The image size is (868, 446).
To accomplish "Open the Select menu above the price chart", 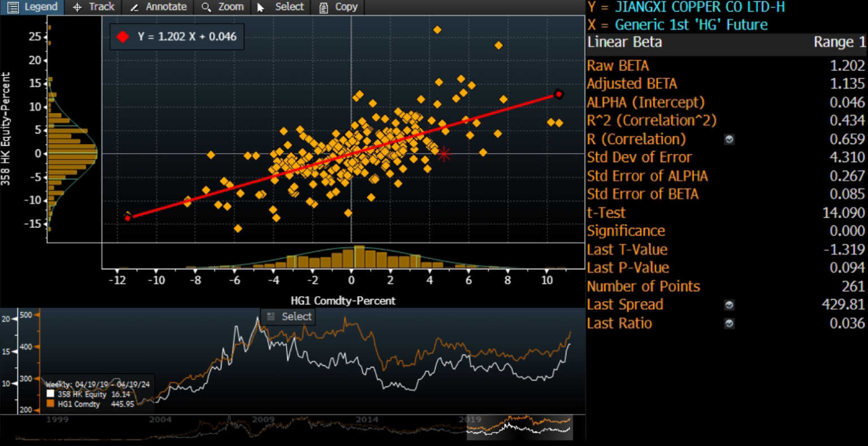I will click(289, 317).
